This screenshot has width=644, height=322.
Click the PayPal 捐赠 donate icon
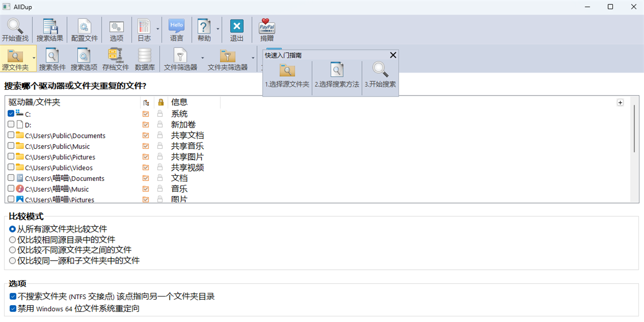pyautogui.click(x=266, y=29)
